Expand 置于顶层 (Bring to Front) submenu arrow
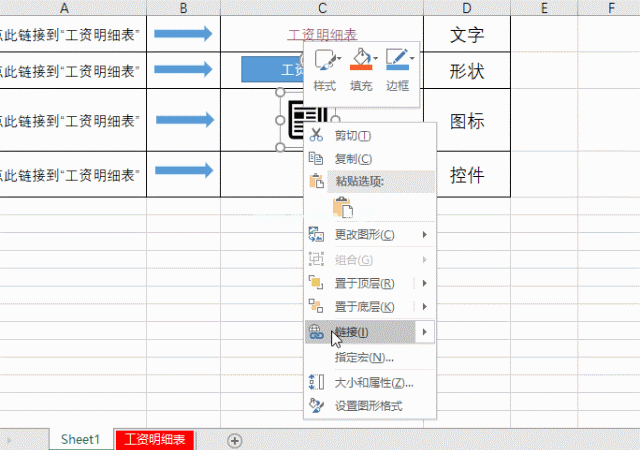Viewport: 640px width, 450px height. pyautogui.click(x=425, y=283)
